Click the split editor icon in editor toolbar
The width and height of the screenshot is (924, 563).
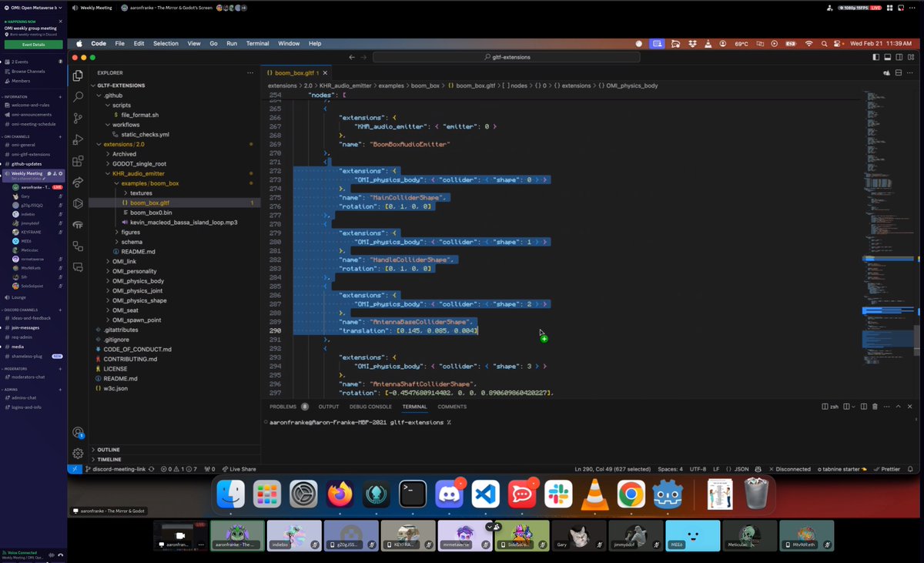898,72
